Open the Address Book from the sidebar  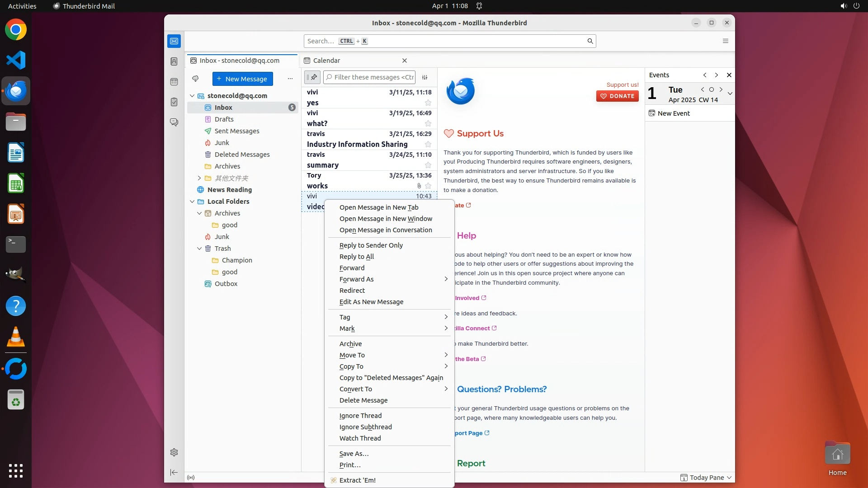[174, 61]
